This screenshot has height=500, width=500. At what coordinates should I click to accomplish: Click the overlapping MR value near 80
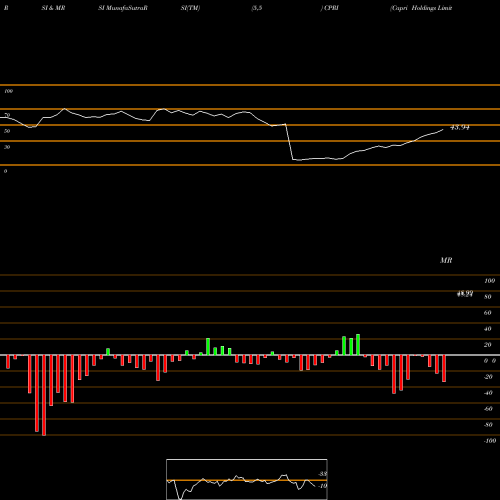[465, 294]
